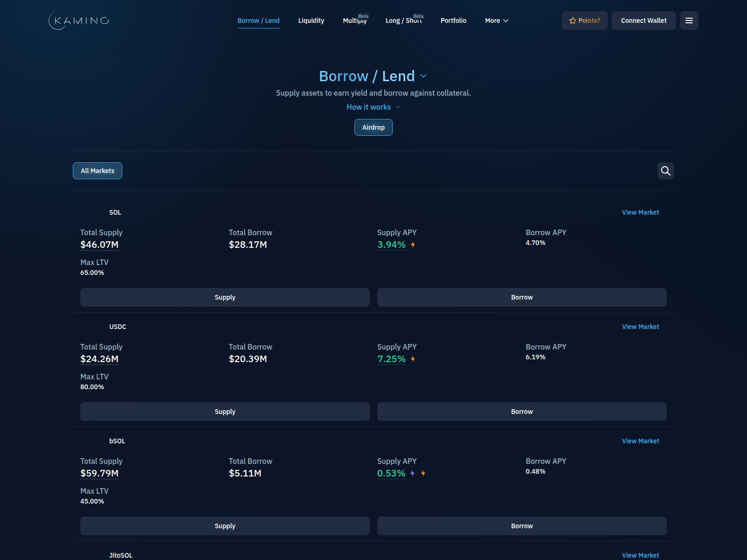Click the bSOL market name
The width and height of the screenshot is (747, 560).
click(x=117, y=441)
